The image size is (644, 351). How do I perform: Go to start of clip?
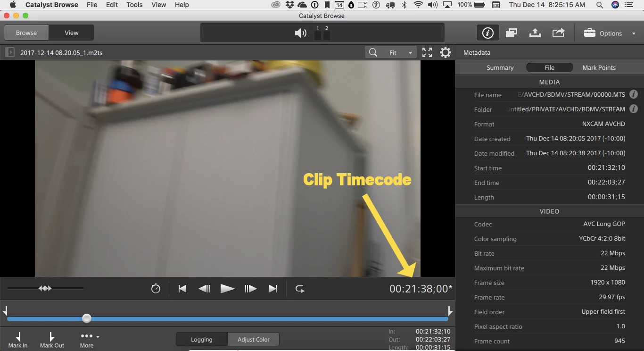[x=182, y=289]
